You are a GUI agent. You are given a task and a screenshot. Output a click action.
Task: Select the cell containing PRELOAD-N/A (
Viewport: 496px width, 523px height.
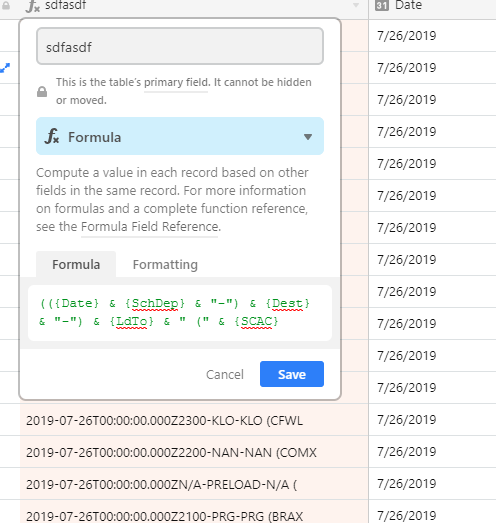click(x=194, y=484)
